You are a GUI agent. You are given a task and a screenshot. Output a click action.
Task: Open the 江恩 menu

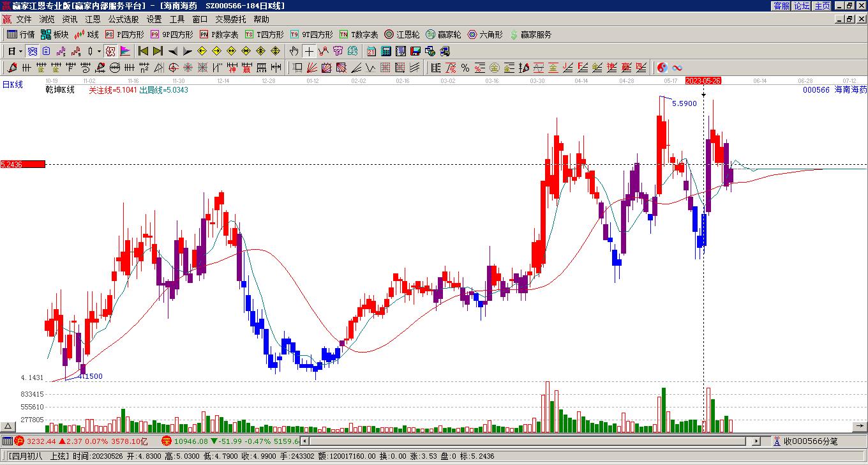click(93, 19)
